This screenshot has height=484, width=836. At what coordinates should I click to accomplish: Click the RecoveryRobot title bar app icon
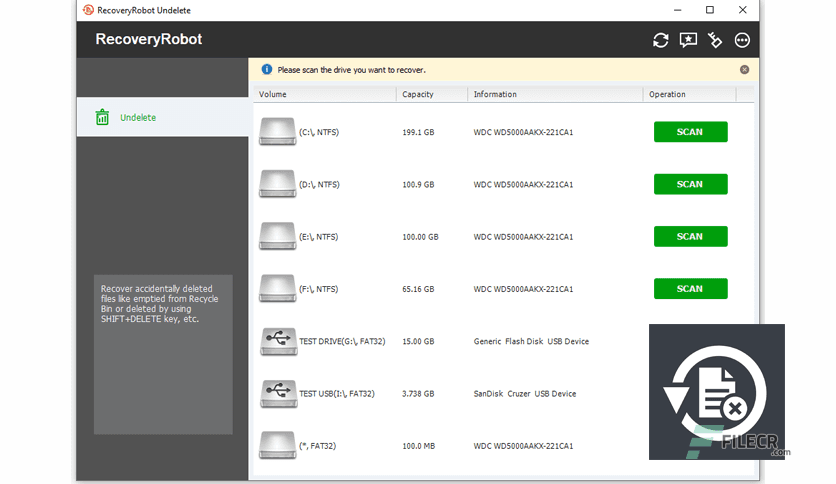pyautogui.click(x=89, y=10)
